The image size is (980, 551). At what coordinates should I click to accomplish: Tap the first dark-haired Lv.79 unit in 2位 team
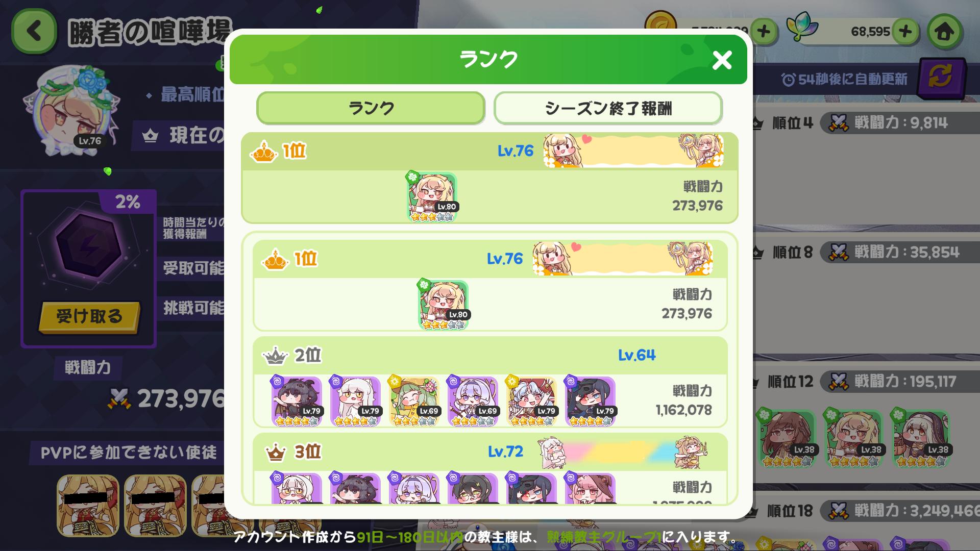(x=297, y=402)
